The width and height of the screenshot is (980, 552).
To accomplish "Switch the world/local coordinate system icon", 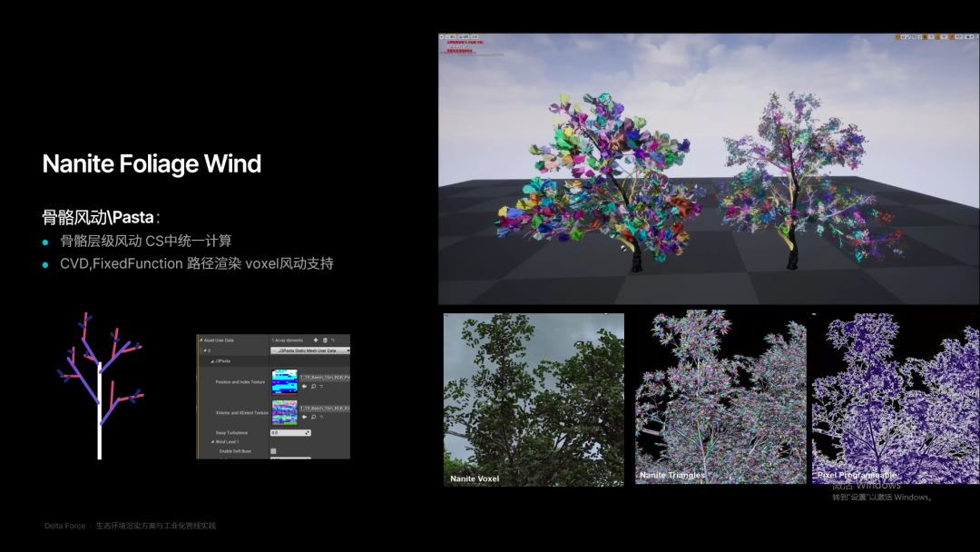I will pos(915,37).
